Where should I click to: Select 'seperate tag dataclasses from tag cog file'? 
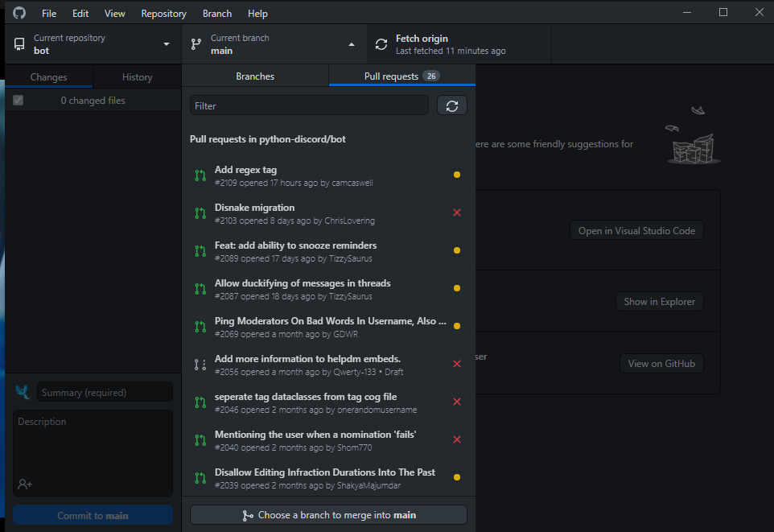click(x=329, y=402)
